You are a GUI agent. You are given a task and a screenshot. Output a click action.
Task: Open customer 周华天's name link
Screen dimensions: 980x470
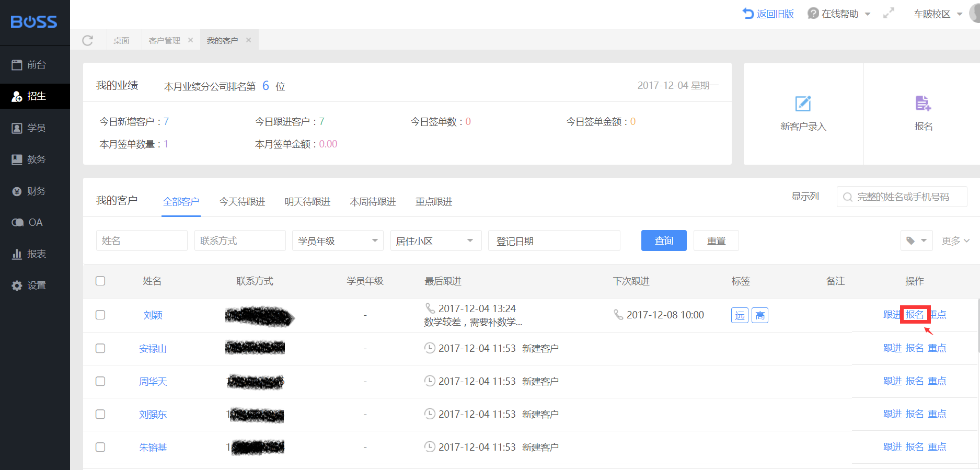(153, 382)
